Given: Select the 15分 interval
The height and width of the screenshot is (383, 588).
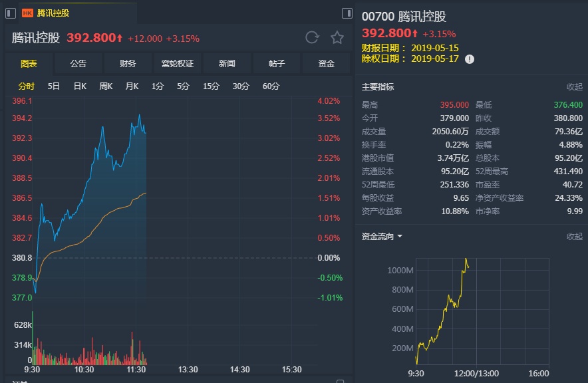Looking at the screenshot, I should pyautogui.click(x=211, y=86).
